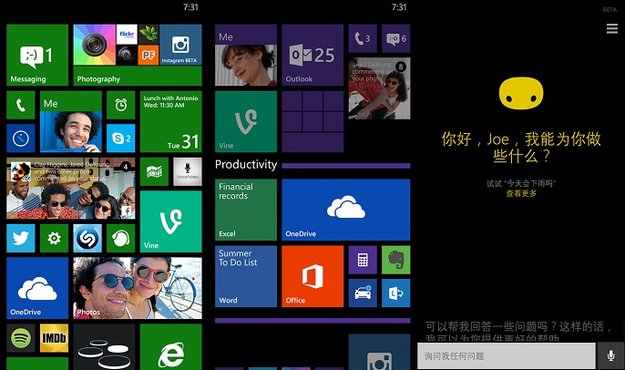Tap the green Phone tile on left screen
This screenshot has width=625, height=370.
coord(21,105)
